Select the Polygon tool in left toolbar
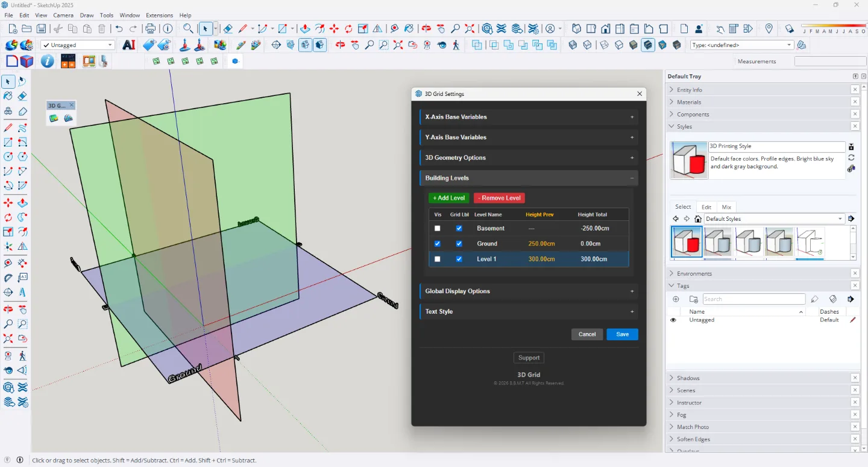 click(x=22, y=157)
